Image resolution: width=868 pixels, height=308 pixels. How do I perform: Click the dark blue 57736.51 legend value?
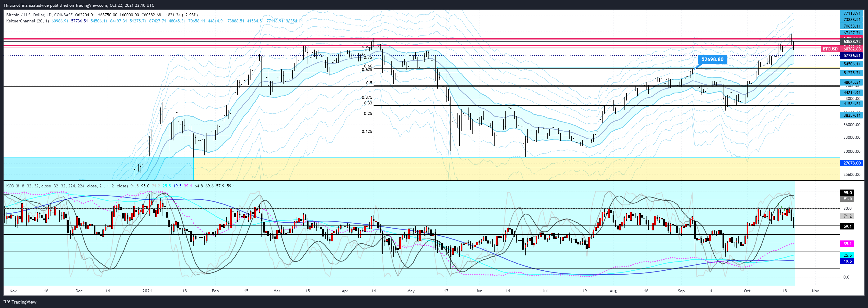pos(80,21)
